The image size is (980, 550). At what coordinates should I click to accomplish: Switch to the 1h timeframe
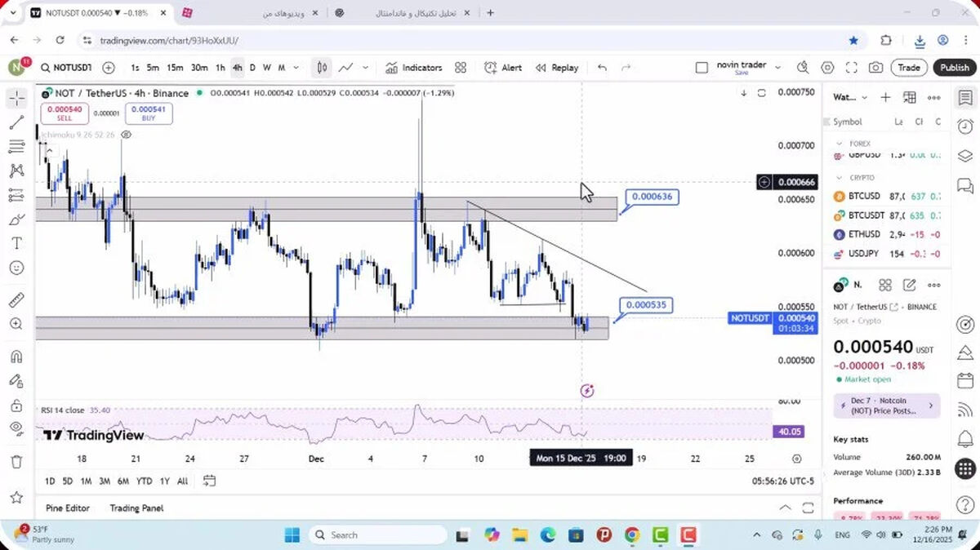pyautogui.click(x=220, y=68)
